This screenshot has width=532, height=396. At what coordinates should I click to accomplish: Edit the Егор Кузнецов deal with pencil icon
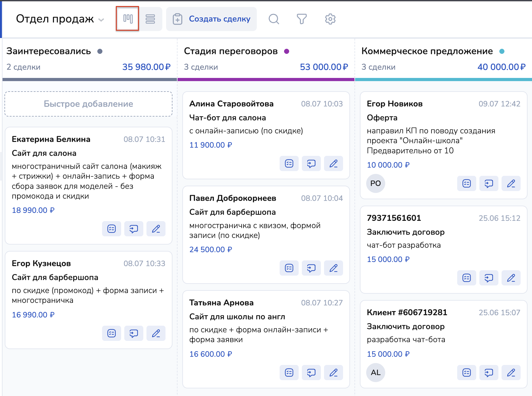[x=156, y=333]
